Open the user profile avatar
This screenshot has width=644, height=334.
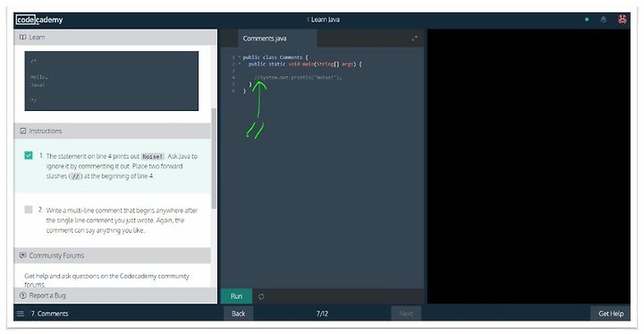click(623, 20)
